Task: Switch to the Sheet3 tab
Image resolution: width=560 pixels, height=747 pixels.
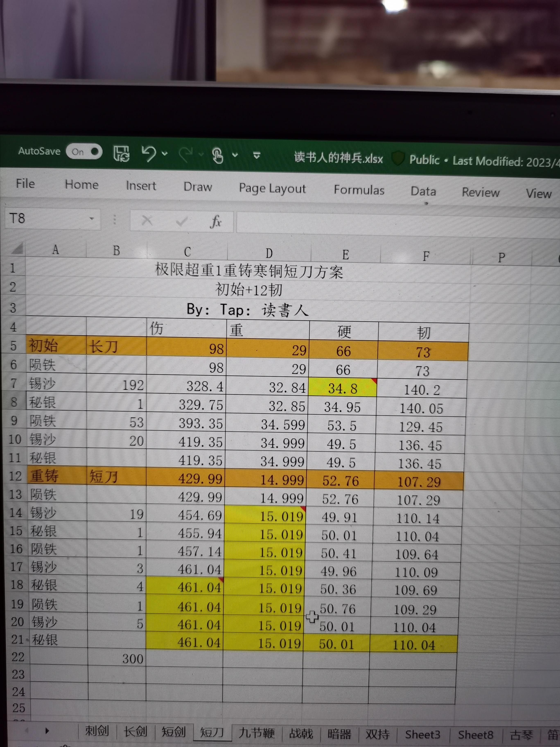Action: pyautogui.click(x=423, y=735)
